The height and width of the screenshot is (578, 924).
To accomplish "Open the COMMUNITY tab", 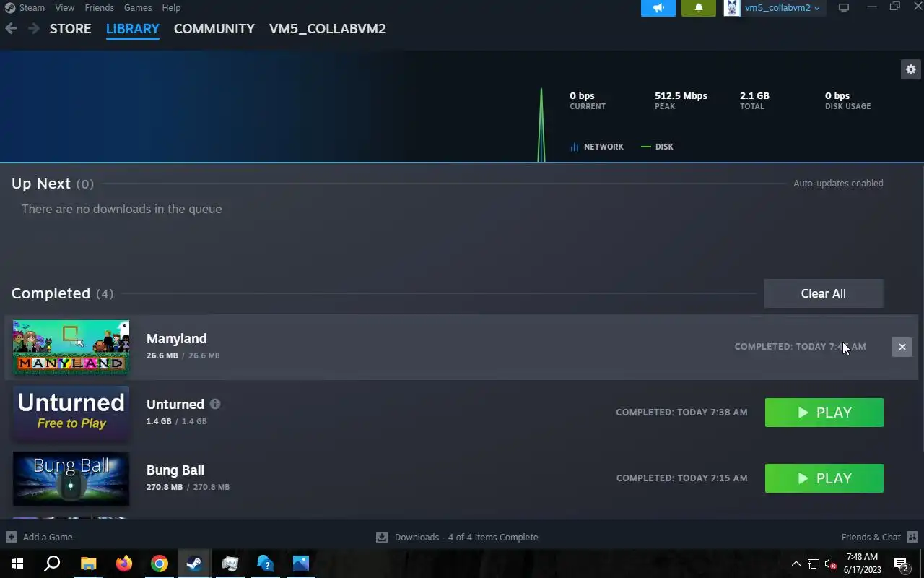I will (x=214, y=29).
